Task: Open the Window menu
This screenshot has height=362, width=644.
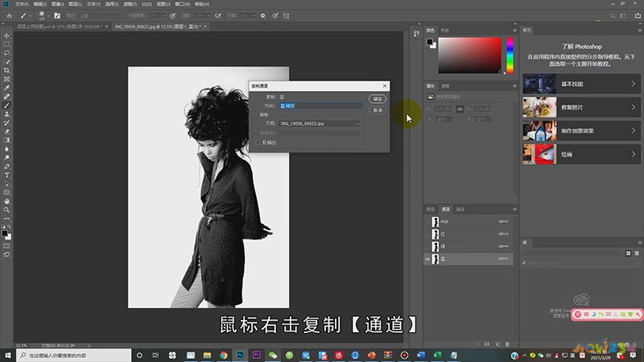Action: click(x=183, y=4)
